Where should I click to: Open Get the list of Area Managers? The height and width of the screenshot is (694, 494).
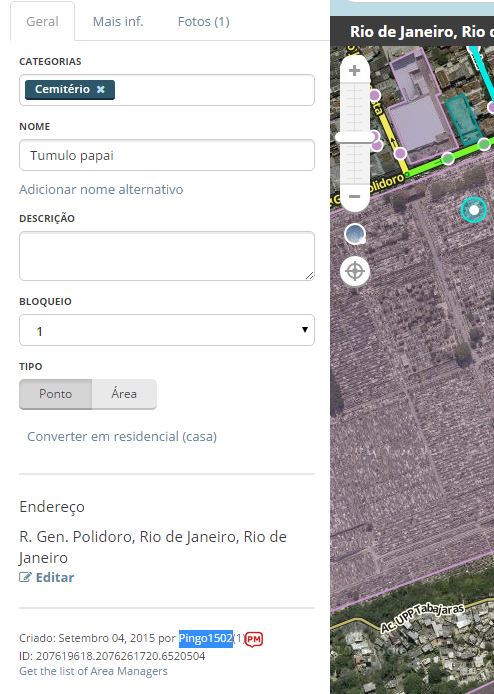[93, 671]
